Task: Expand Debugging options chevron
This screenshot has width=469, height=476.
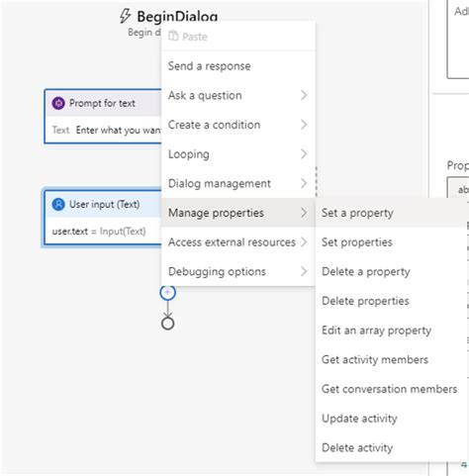Action: (304, 271)
